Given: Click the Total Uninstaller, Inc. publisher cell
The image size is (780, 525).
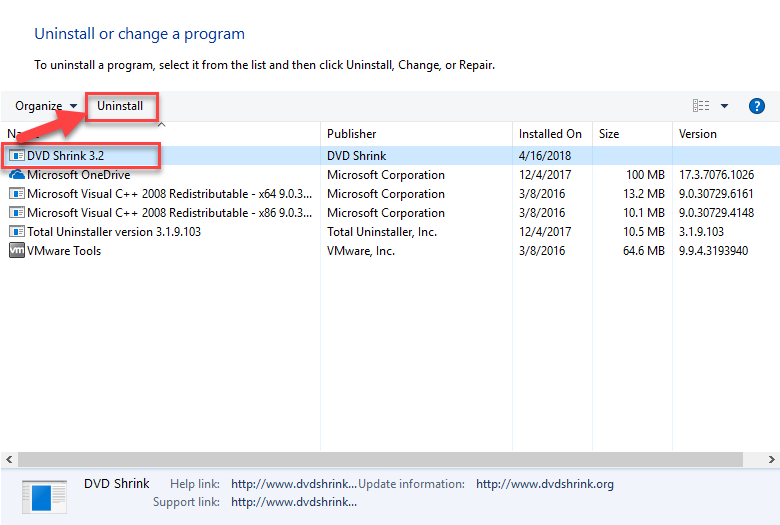Looking at the screenshot, I should click(x=382, y=231).
